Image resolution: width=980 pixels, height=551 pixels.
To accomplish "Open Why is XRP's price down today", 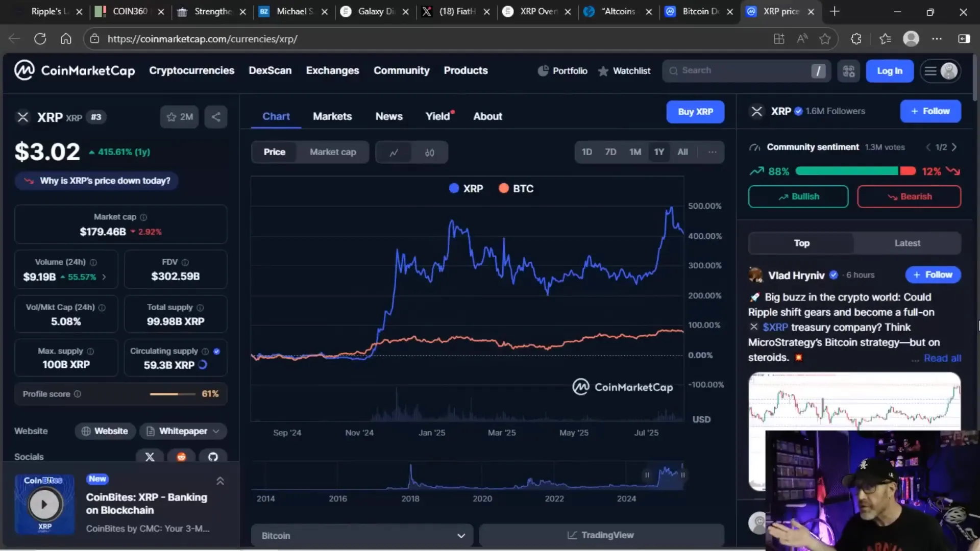I will (96, 181).
